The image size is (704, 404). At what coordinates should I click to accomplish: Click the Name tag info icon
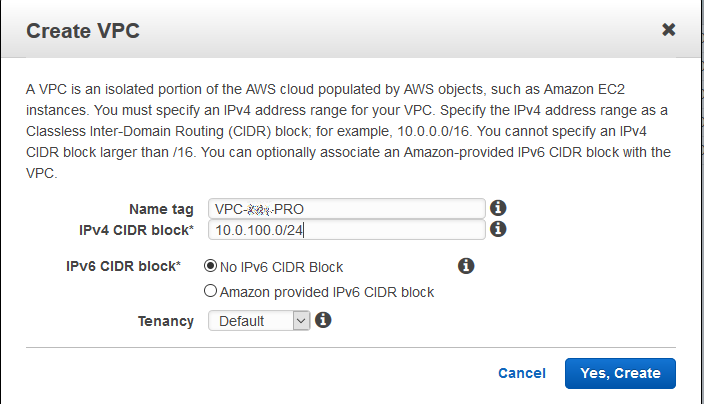click(497, 208)
